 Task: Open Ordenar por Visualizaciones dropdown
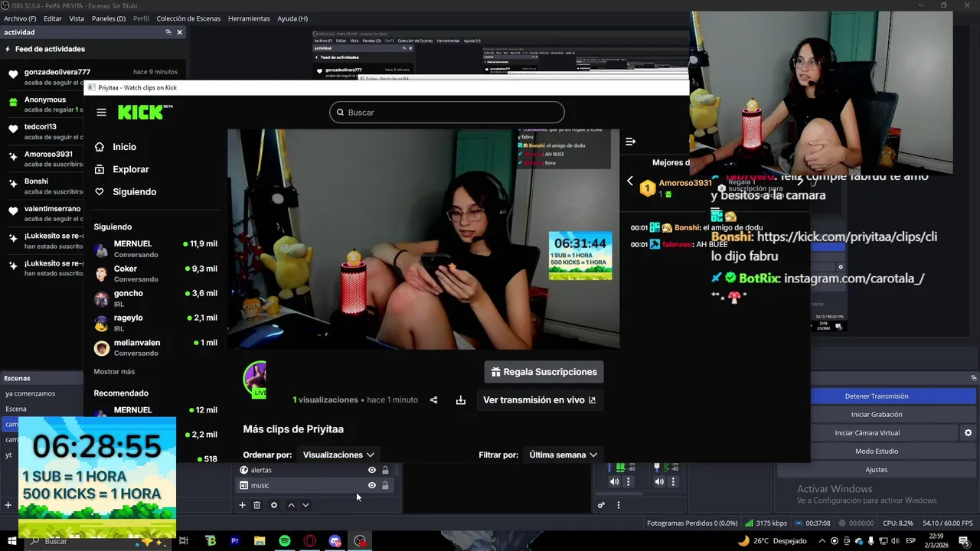[x=338, y=455]
